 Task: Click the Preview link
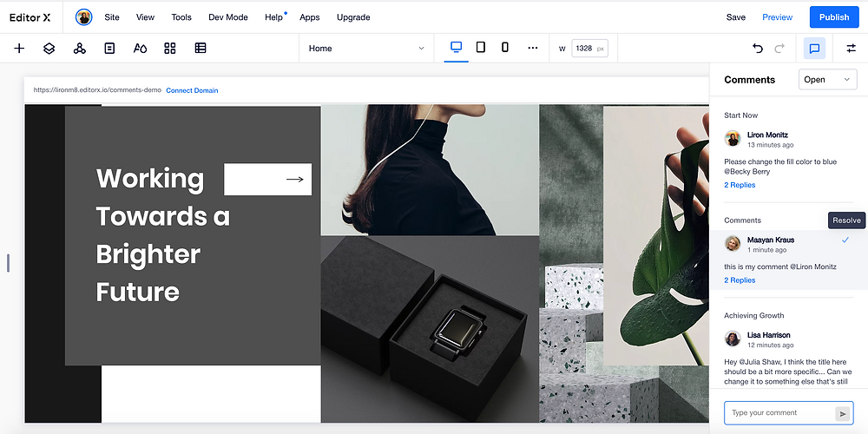pos(777,17)
